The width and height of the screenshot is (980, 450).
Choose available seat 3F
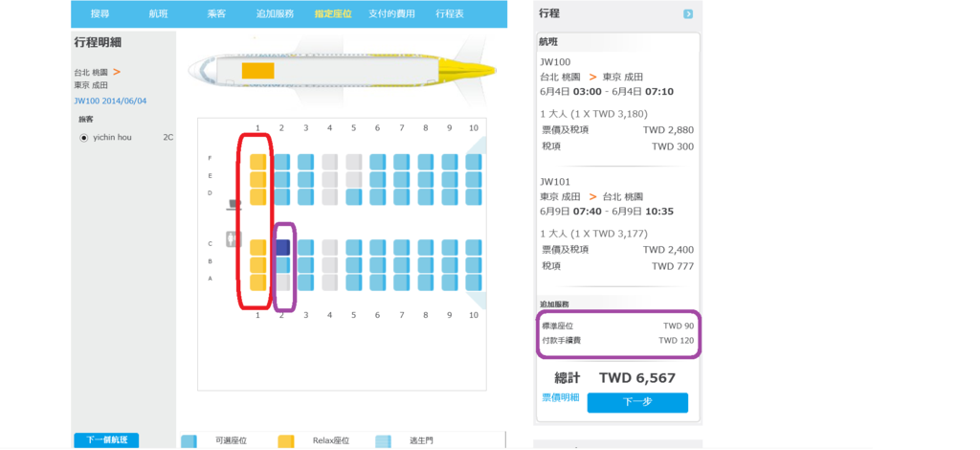tap(306, 162)
